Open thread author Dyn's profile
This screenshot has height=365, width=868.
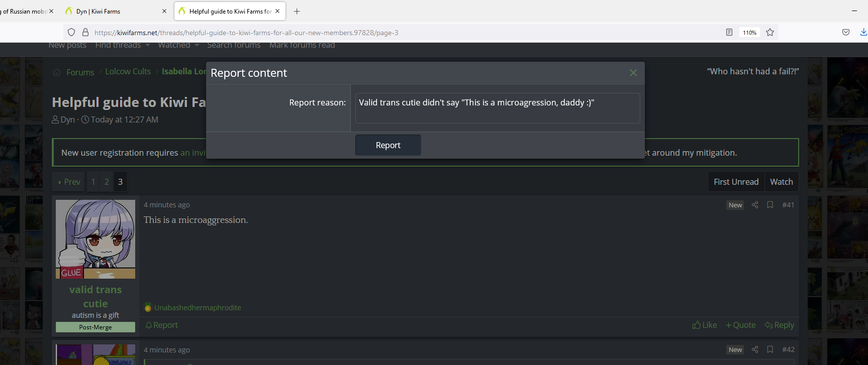tap(67, 119)
